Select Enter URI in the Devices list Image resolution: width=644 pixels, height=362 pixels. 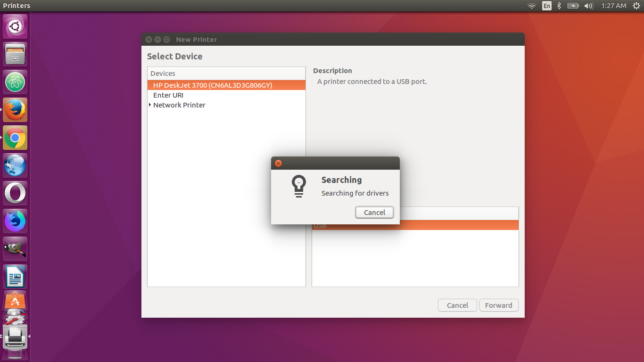226,95
